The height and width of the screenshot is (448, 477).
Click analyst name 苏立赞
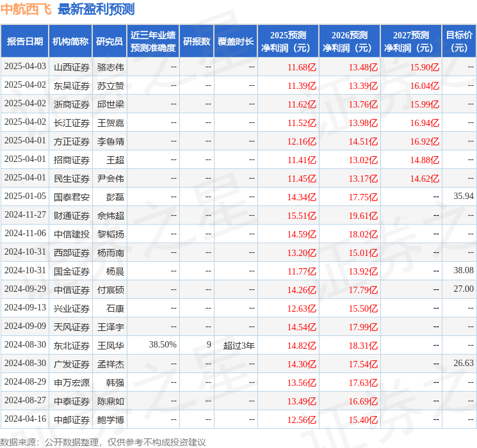(x=110, y=86)
